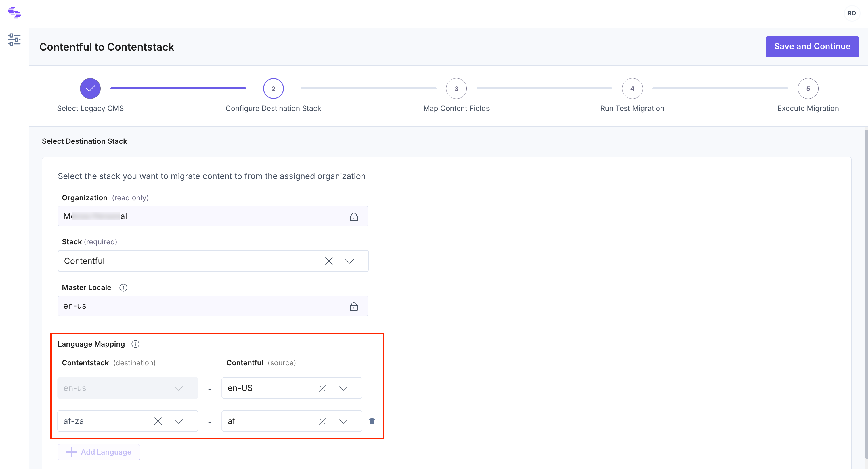Viewport: 868px width, 469px height.
Task: Go to step 3 Map Content Fields
Action: click(x=456, y=89)
